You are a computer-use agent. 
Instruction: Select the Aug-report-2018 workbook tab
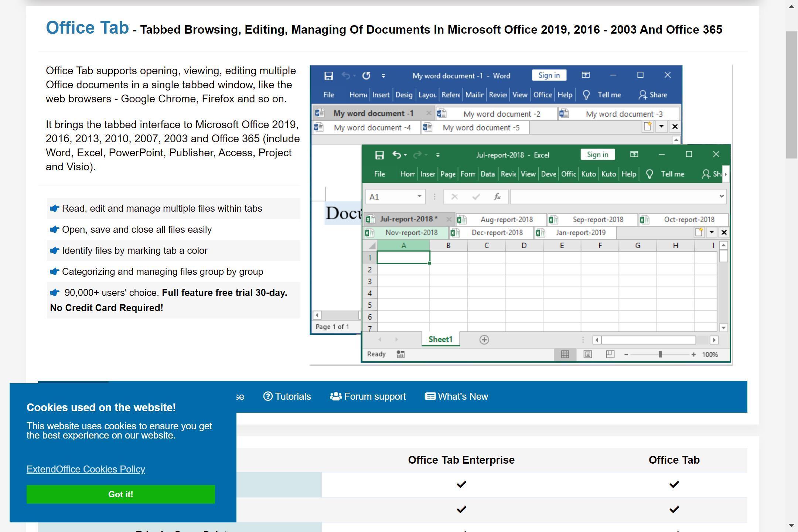(x=501, y=219)
